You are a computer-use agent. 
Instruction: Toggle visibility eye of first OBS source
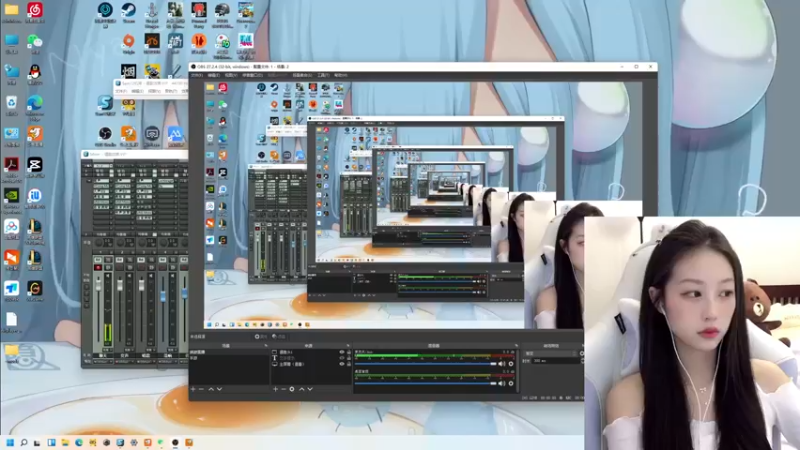coord(342,352)
